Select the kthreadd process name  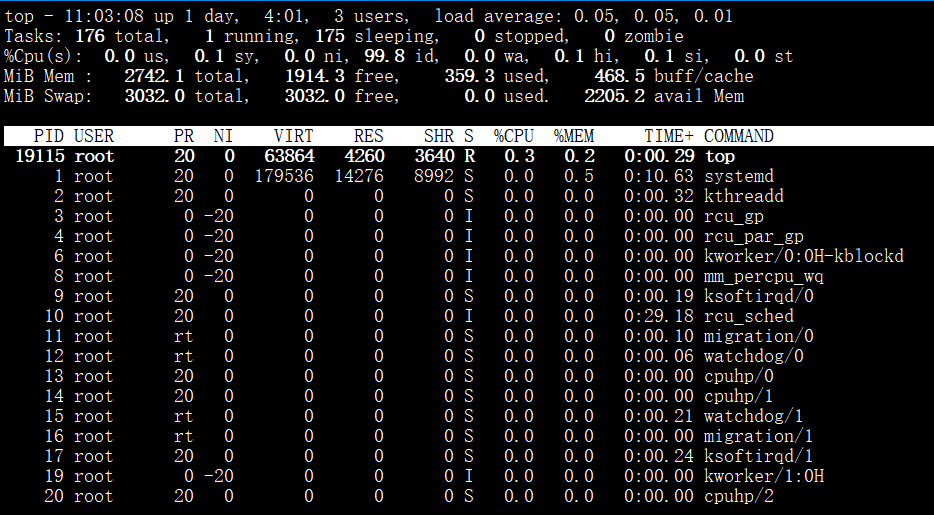click(744, 196)
